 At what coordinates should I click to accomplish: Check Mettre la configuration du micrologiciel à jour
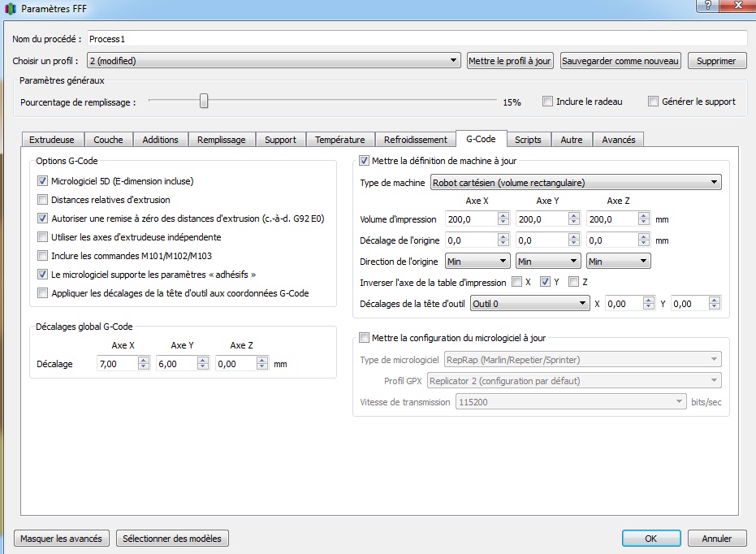(x=364, y=338)
